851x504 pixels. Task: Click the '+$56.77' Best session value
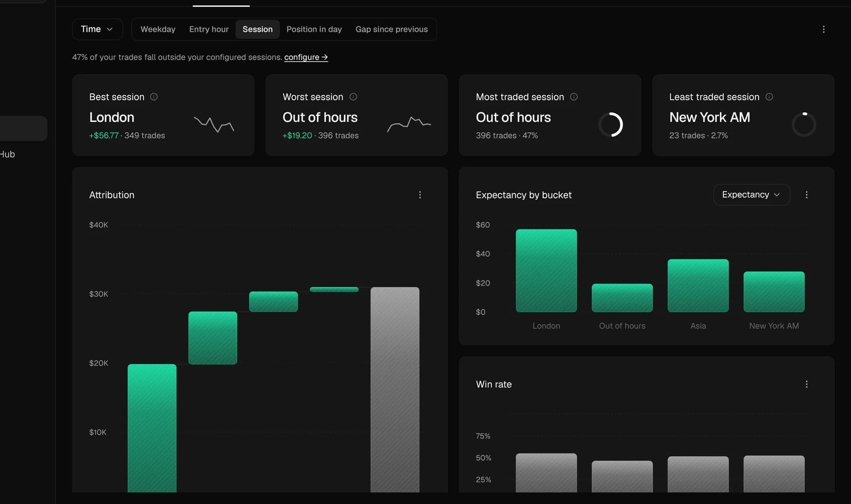pyautogui.click(x=104, y=136)
